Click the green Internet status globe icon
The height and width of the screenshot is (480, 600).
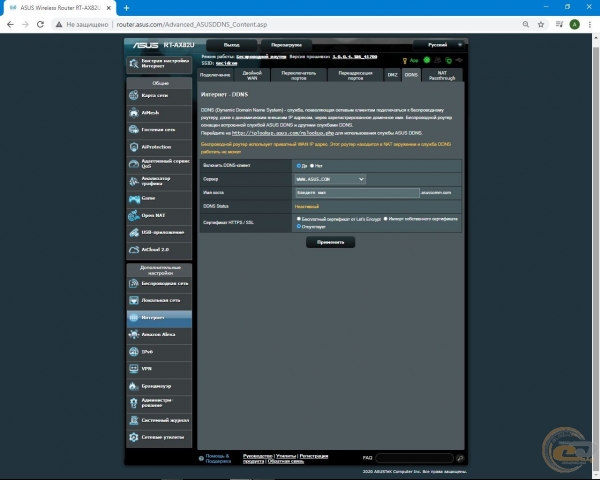[427, 60]
